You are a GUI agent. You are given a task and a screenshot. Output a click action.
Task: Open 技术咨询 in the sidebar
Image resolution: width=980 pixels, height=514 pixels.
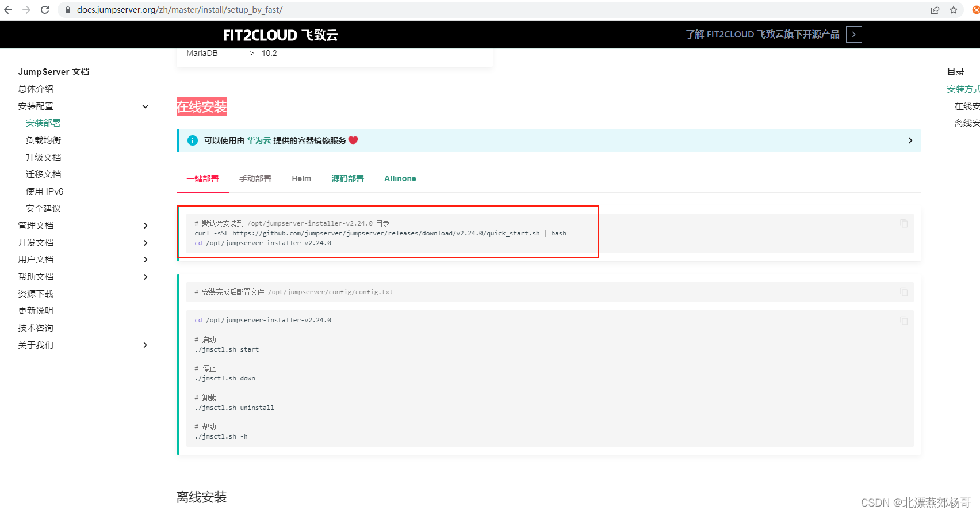pos(36,328)
